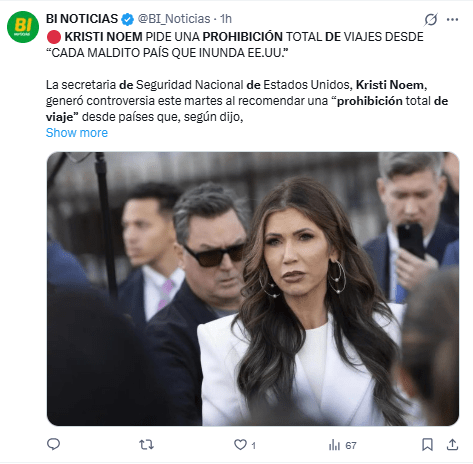Open the three-dot more options menu

[x=452, y=20]
